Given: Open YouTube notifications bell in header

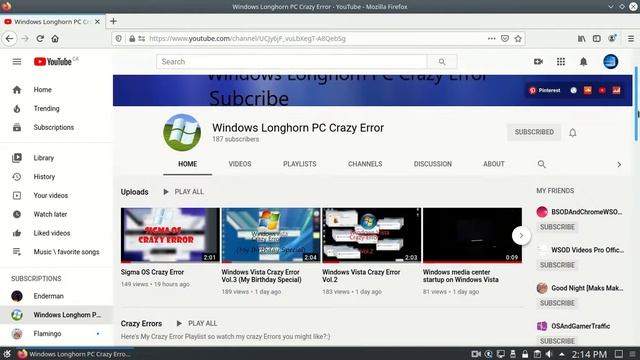Looking at the screenshot, I should [583, 62].
